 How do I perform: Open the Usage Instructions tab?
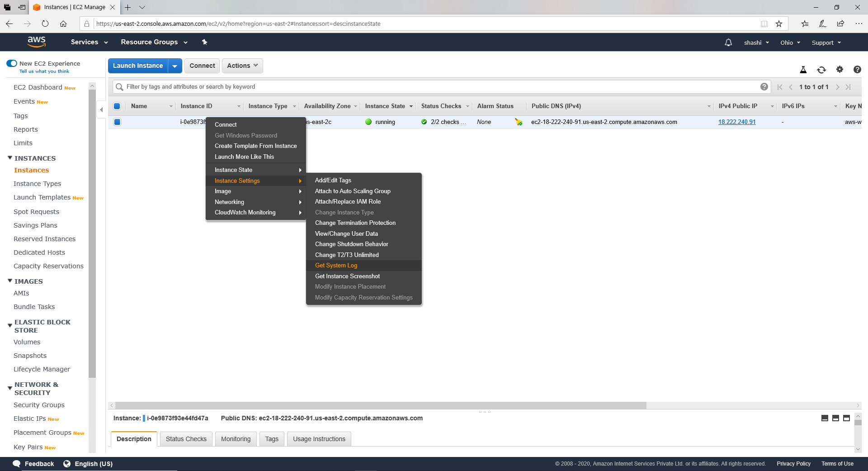(319, 439)
